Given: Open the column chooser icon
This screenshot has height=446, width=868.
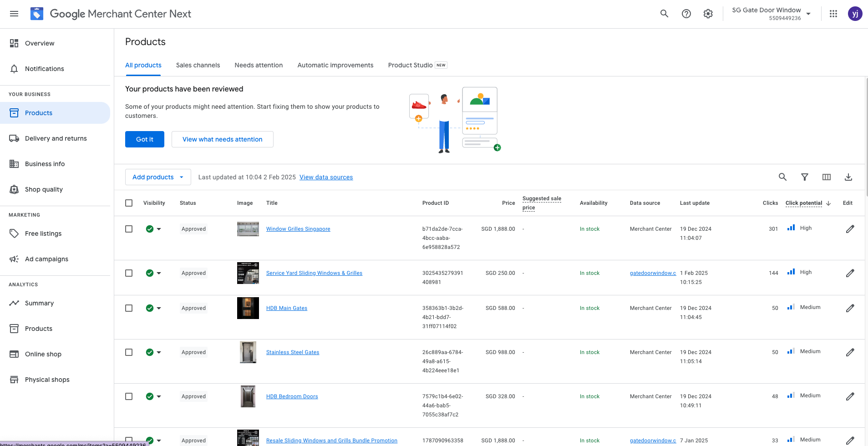Looking at the screenshot, I should [x=826, y=177].
